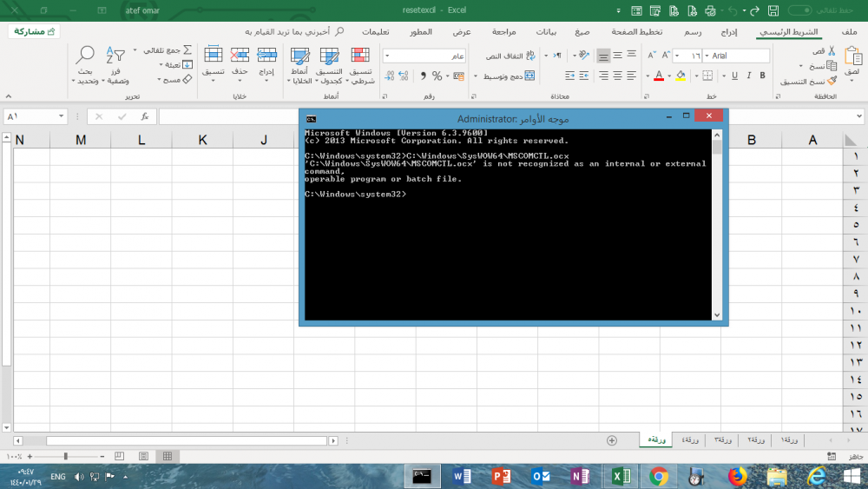
Task: Click Merge and Center (دمج وتوسيط)
Action: tap(509, 76)
